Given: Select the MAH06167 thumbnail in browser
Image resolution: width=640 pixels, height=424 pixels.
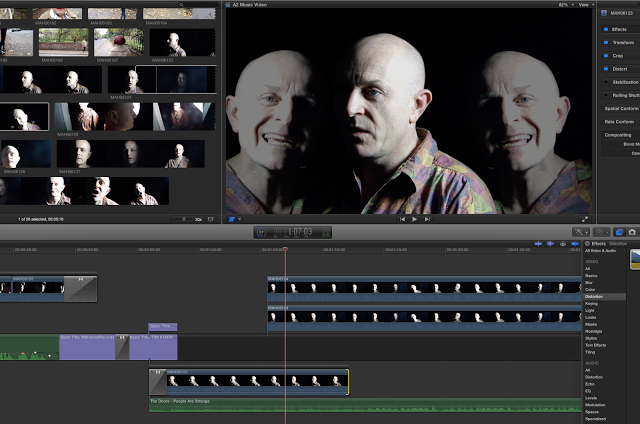Looking at the screenshot, I should point(119,42).
